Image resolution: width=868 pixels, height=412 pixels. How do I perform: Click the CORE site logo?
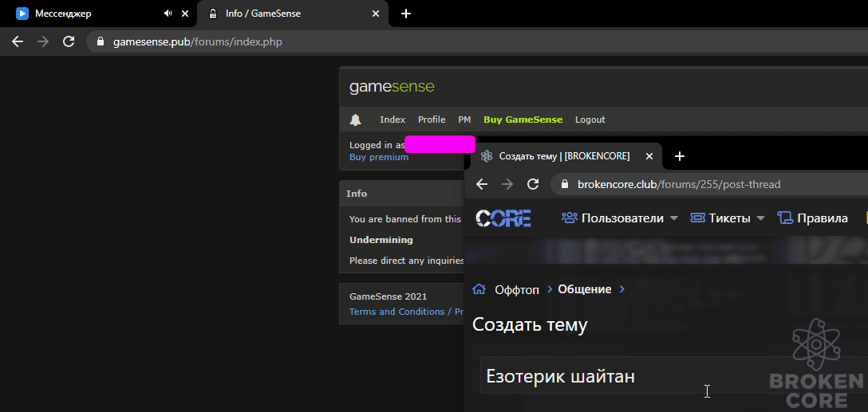coord(503,218)
